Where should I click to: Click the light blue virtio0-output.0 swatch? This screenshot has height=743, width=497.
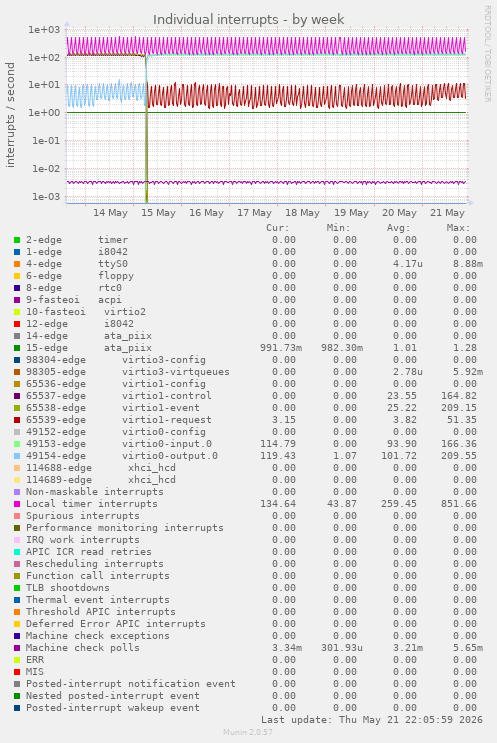tap(17, 456)
